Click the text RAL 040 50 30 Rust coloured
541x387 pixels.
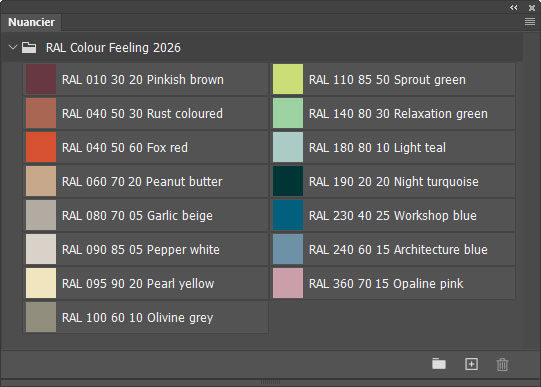click(x=142, y=113)
